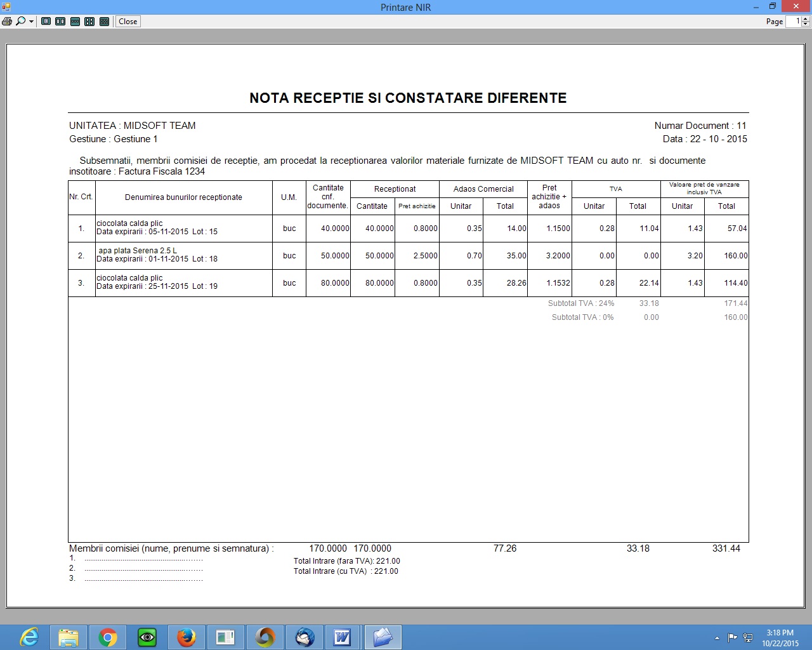The height and width of the screenshot is (650, 812).
Task: Decrease page number with down arrow
Action: click(806, 24)
